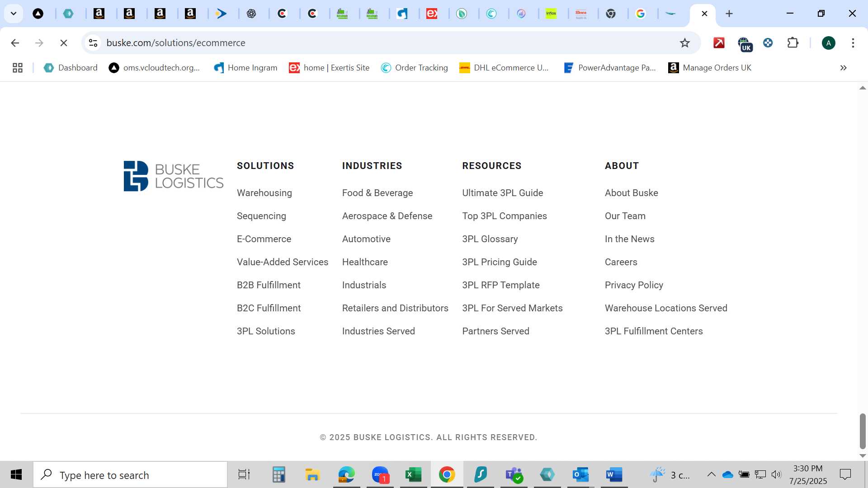Click the page vertical scrollbar thumb

pyautogui.click(x=863, y=431)
